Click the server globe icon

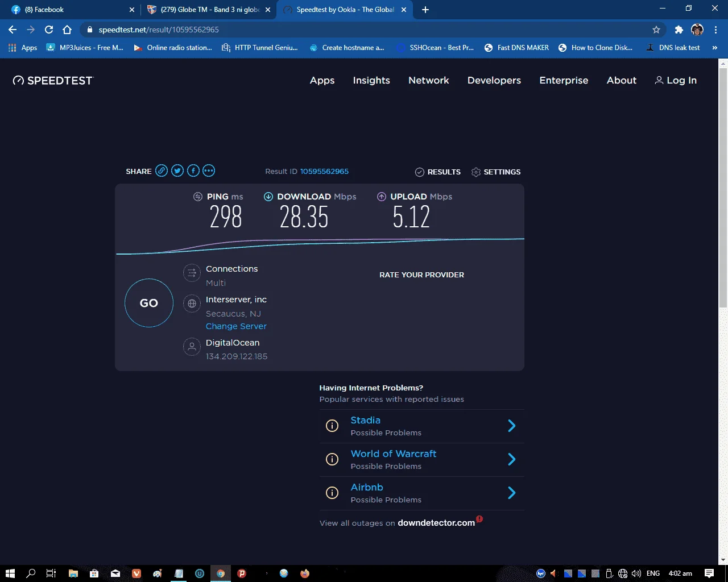[192, 304]
